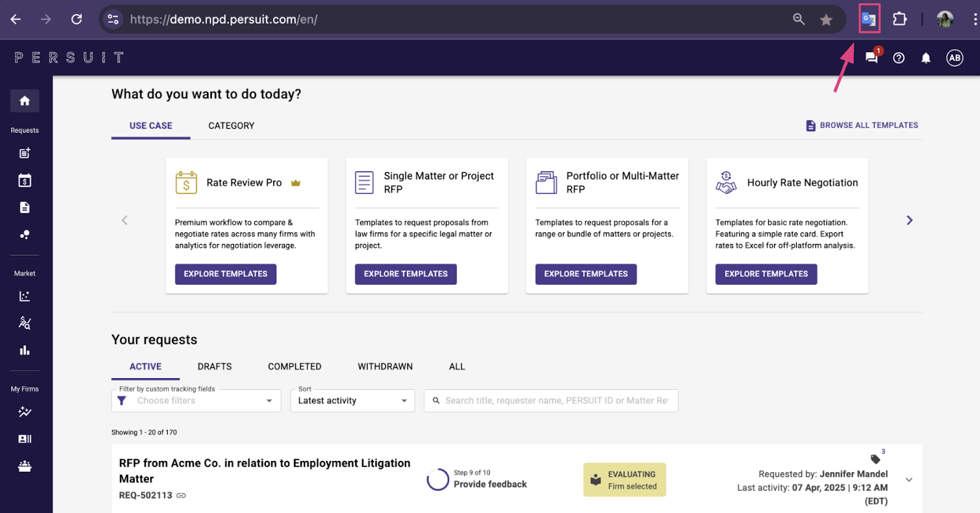The height and width of the screenshot is (513, 980).
Task: Click the REQ-502113 request ID
Action: (x=146, y=495)
